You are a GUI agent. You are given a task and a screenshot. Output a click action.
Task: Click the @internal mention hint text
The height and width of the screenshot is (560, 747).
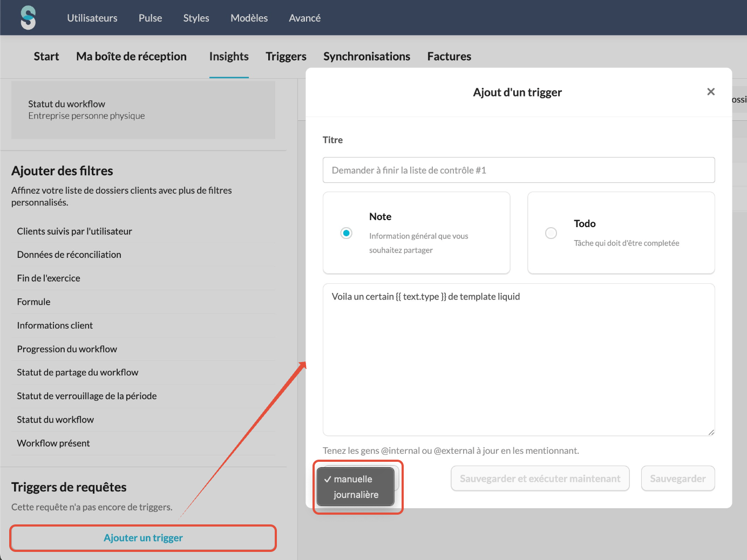pos(451,450)
